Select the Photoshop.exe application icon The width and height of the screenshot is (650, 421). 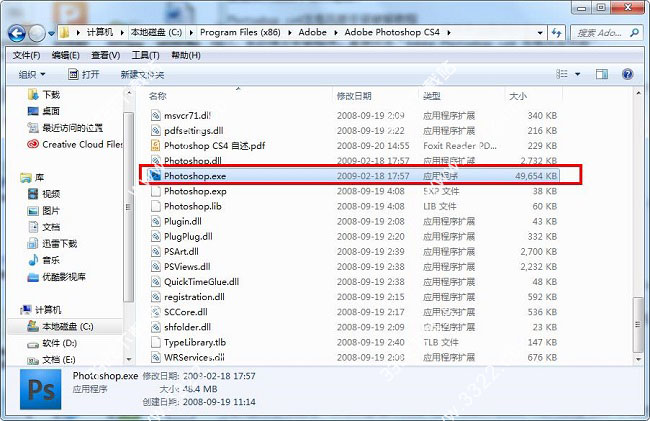(x=155, y=176)
